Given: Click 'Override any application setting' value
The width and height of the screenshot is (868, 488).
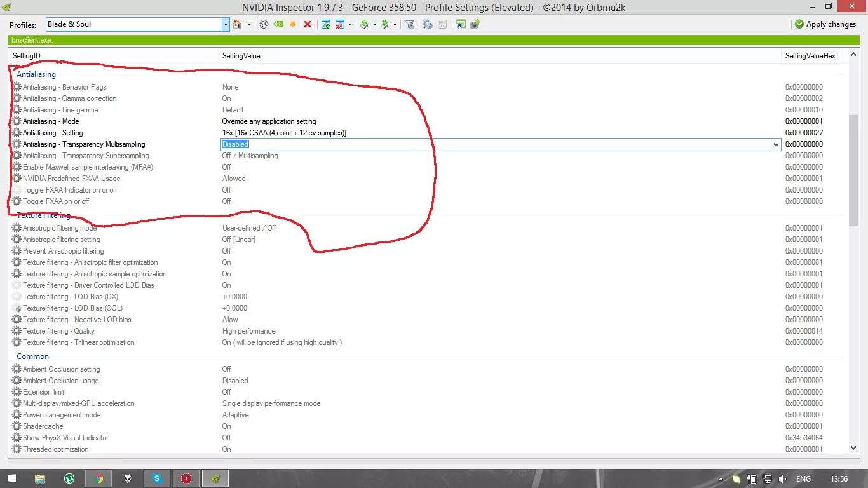Looking at the screenshot, I should coord(269,121).
